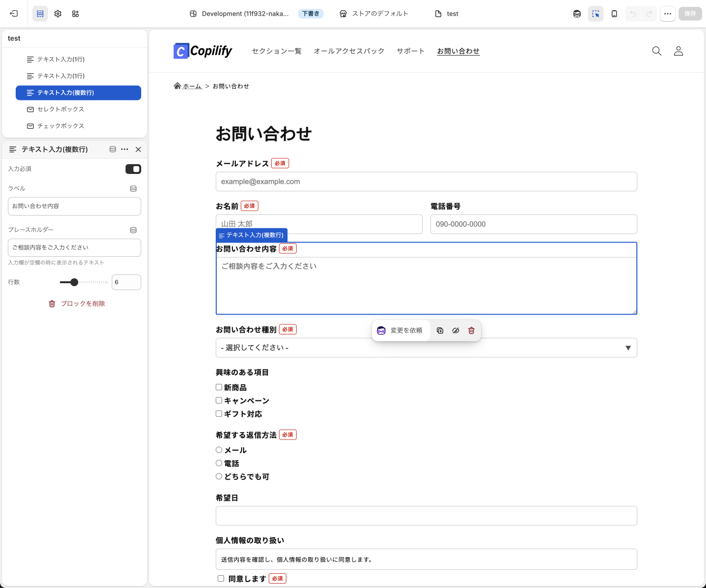Screen dimensions: 706x588
Task: Open the お問い合わせ種別 select dropdown
Action: click(x=427, y=348)
